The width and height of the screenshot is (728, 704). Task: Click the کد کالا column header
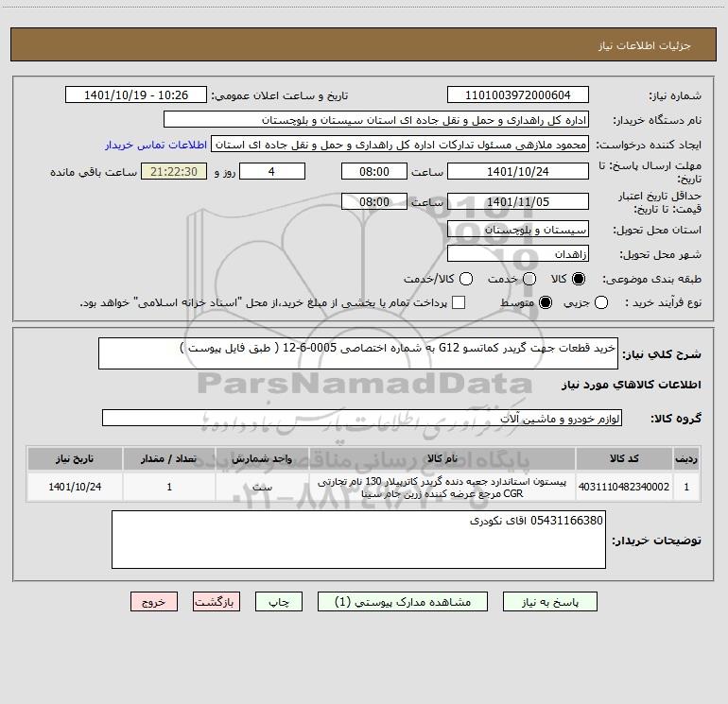coord(624,459)
